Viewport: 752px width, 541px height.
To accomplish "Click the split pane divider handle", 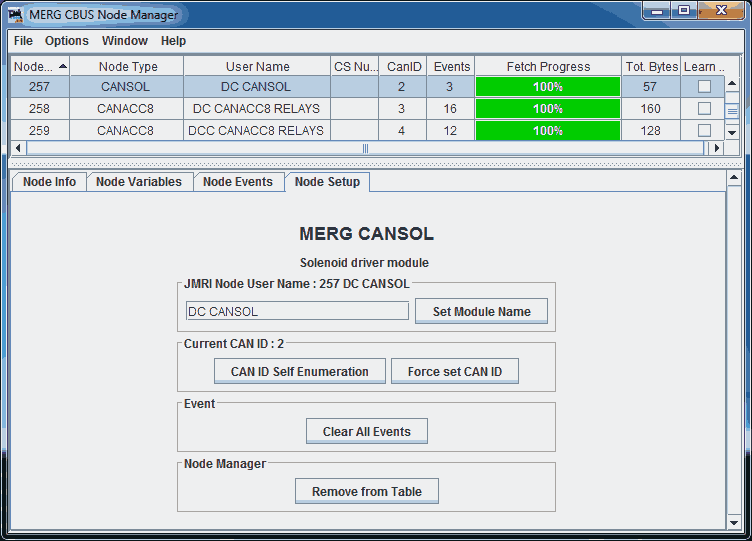I will coord(376,164).
